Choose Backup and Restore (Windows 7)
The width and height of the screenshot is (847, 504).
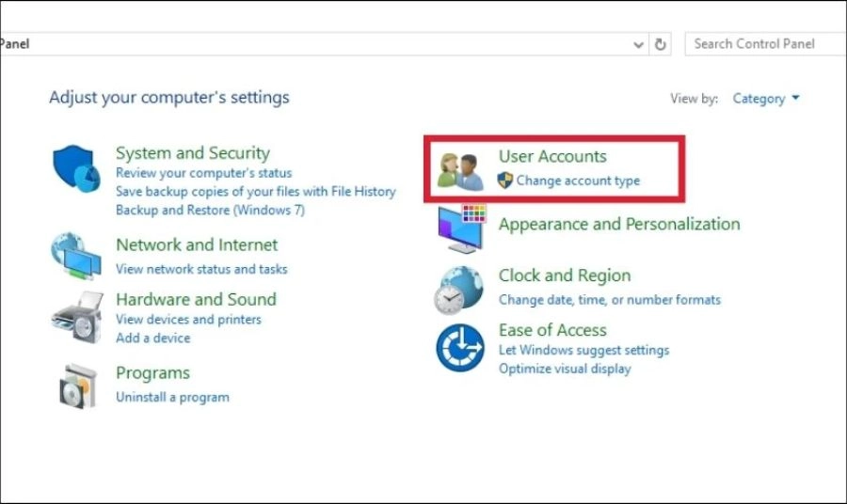[210, 210]
